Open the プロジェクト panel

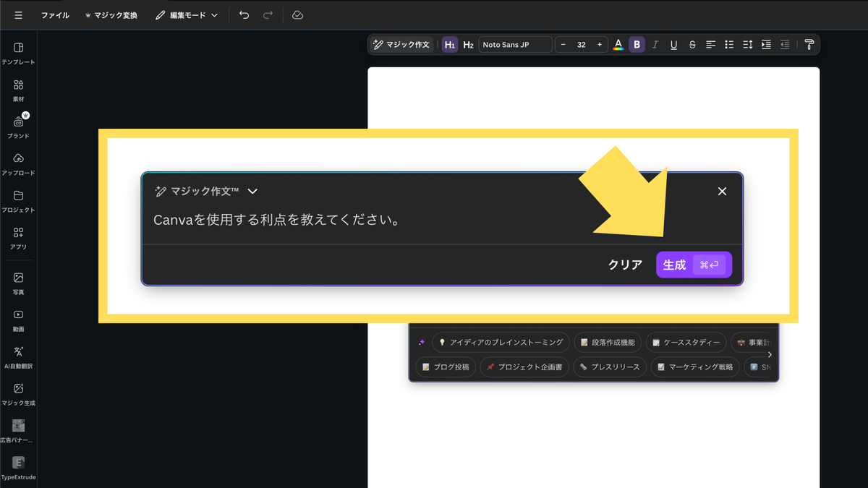18,201
